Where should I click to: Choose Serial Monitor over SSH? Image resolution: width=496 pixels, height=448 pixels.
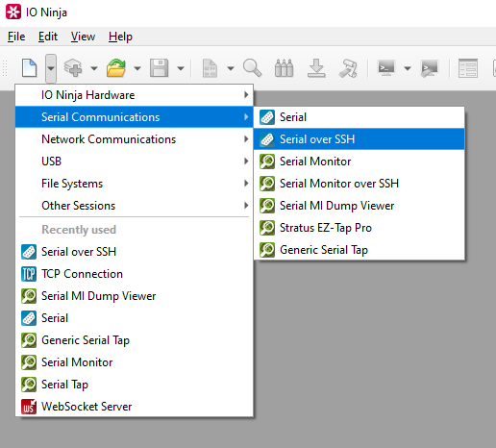pos(360,184)
